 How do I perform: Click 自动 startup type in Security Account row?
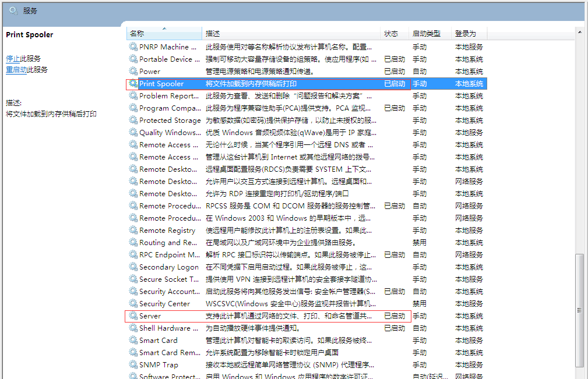coord(420,292)
